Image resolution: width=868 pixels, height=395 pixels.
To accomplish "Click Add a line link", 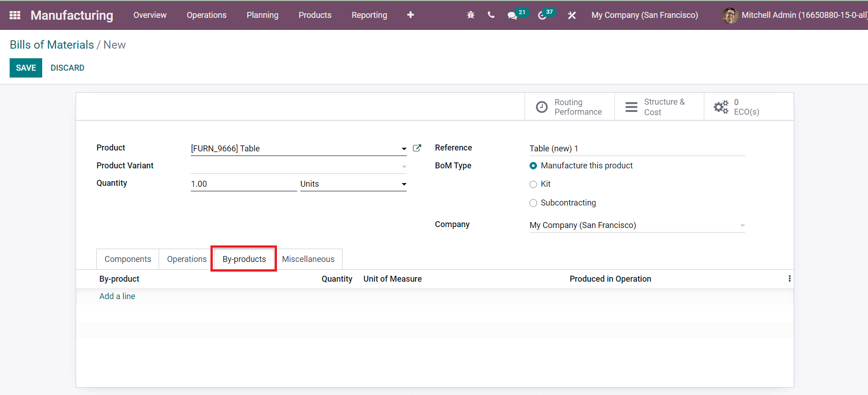I will 117,296.
